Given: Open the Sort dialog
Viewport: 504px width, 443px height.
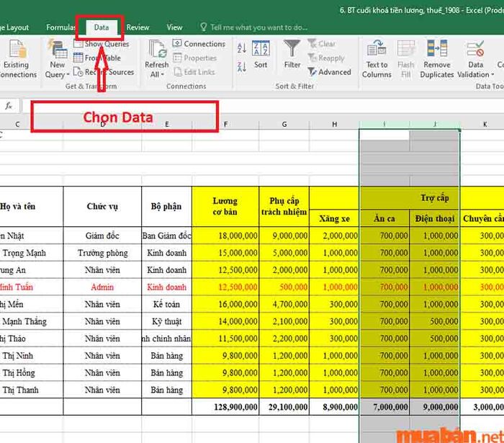Looking at the screenshot, I should coord(261,55).
